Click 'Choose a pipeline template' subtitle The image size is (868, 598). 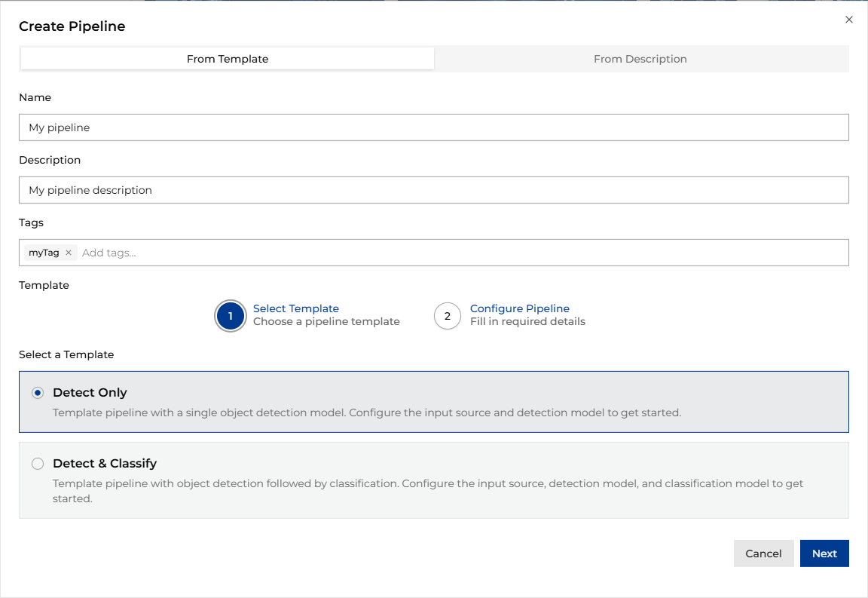coord(326,321)
